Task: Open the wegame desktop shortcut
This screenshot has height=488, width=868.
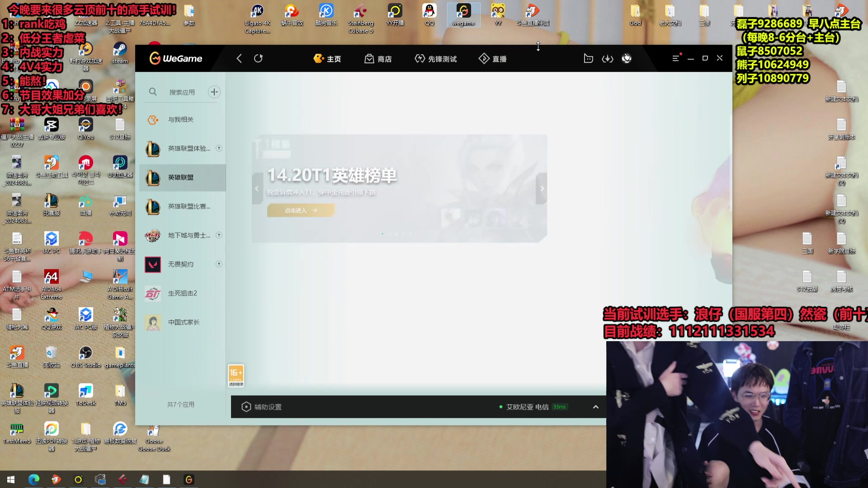Action: tap(463, 15)
